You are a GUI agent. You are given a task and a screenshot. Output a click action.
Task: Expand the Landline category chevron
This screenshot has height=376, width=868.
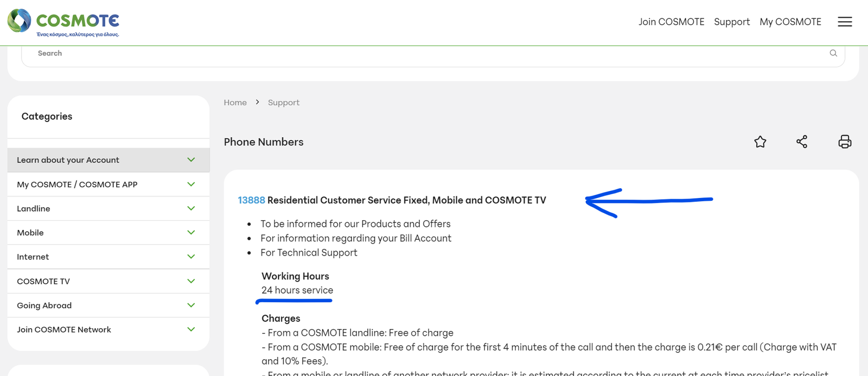[191, 208]
